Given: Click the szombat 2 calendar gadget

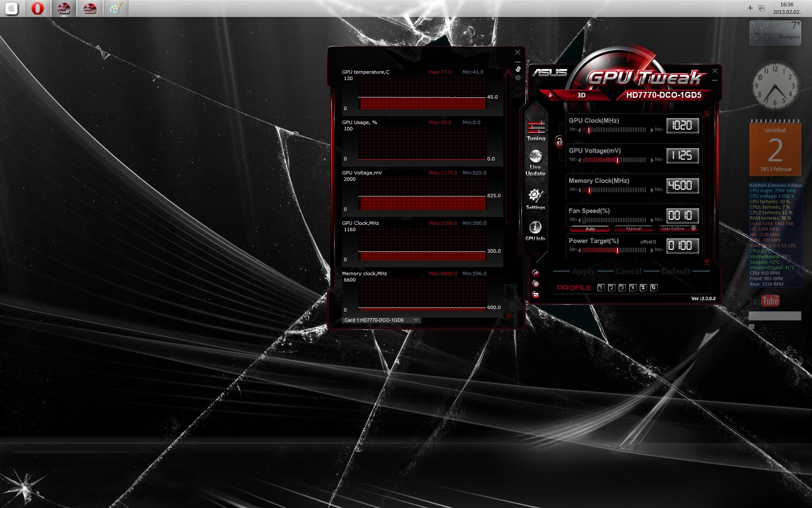Looking at the screenshot, I should click(775, 148).
